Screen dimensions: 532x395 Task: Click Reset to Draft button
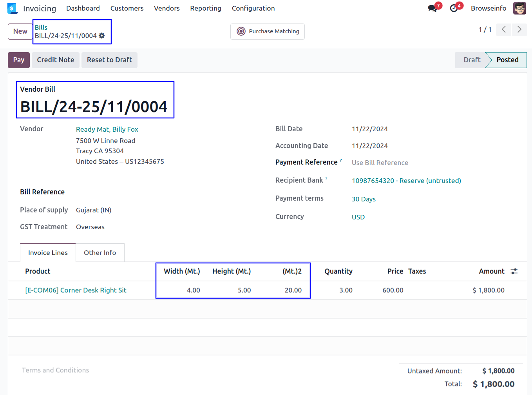(109, 60)
